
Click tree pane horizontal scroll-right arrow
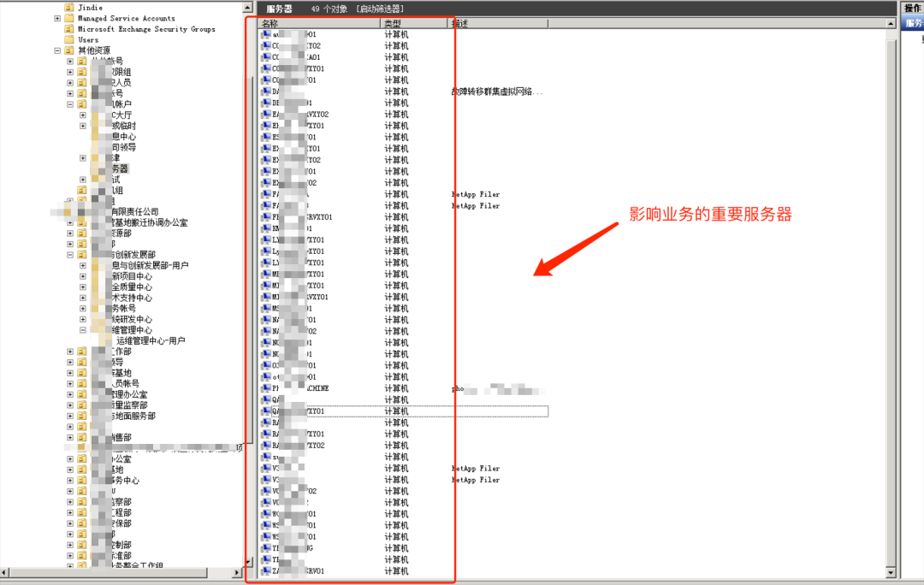[x=238, y=573]
